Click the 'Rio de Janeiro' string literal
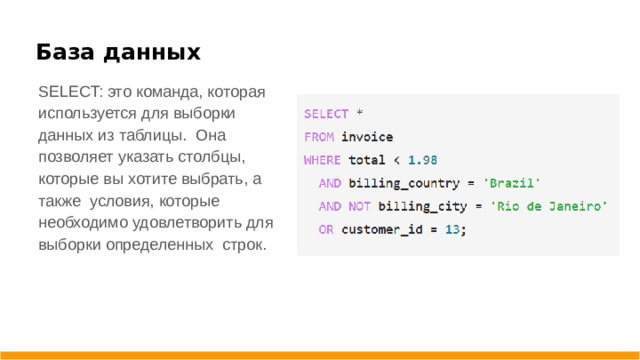Screen dimensions: 640x360 click(x=549, y=206)
